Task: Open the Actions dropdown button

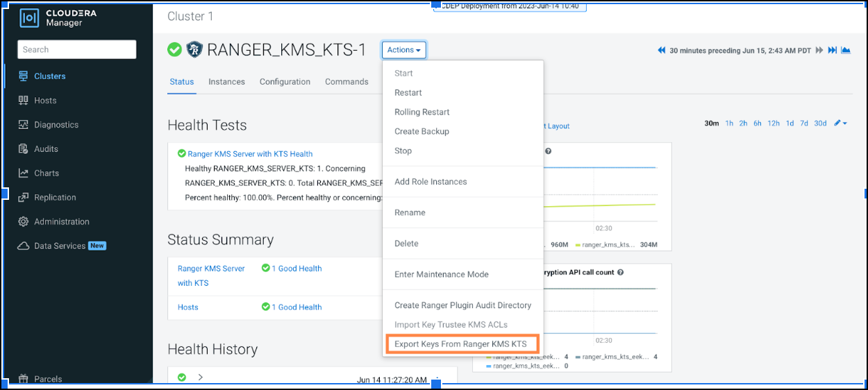Action: click(x=403, y=50)
